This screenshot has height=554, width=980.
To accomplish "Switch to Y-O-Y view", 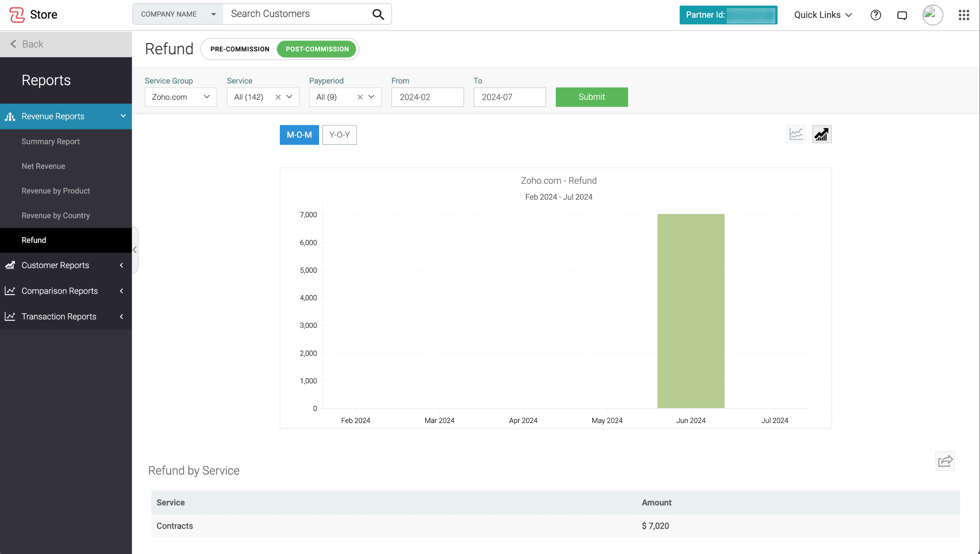I will (339, 135).
